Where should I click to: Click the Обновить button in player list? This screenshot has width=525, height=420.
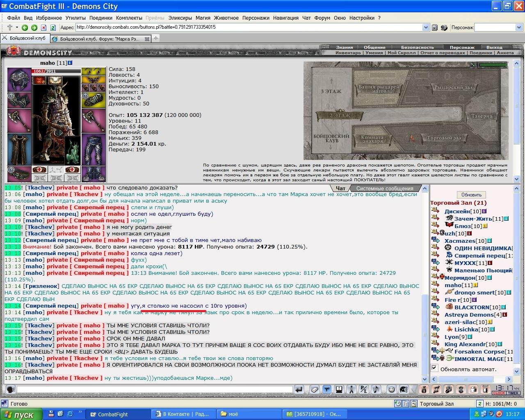[471, 195]
